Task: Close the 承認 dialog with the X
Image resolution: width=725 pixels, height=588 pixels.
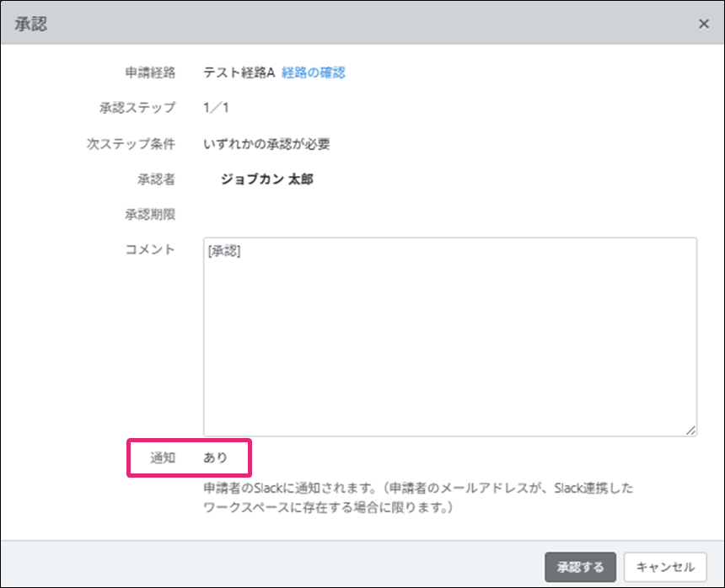Action: 703,24
